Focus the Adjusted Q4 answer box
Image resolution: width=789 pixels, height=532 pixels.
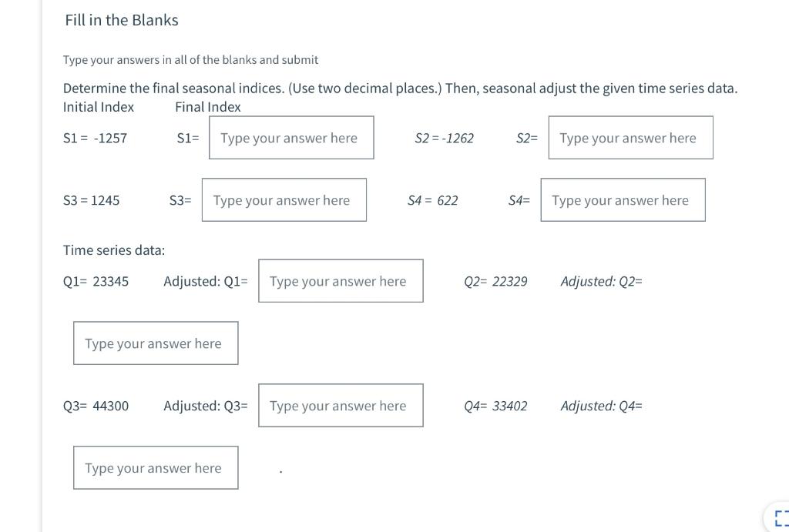(x=155, y=467)
